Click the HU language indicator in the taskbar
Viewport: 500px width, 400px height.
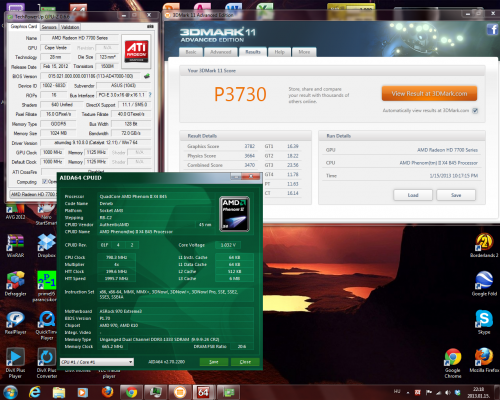pyautogui.click(x=397, y=392)
